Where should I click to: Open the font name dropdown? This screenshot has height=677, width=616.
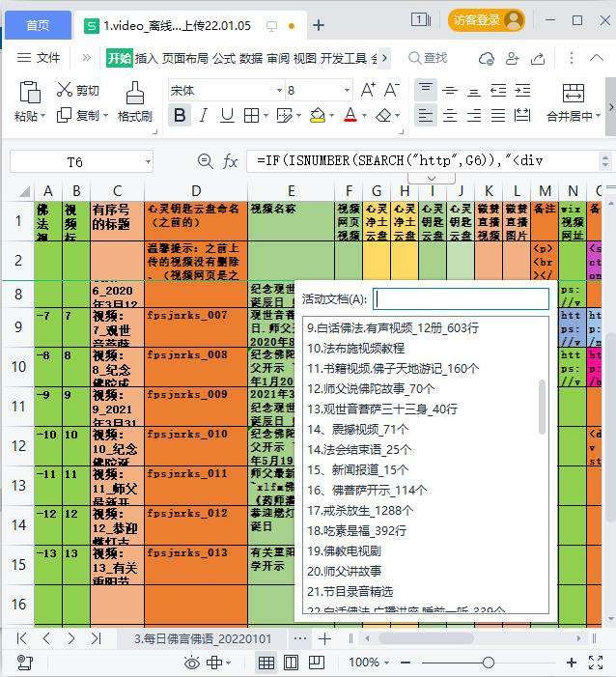coord(279,90)
